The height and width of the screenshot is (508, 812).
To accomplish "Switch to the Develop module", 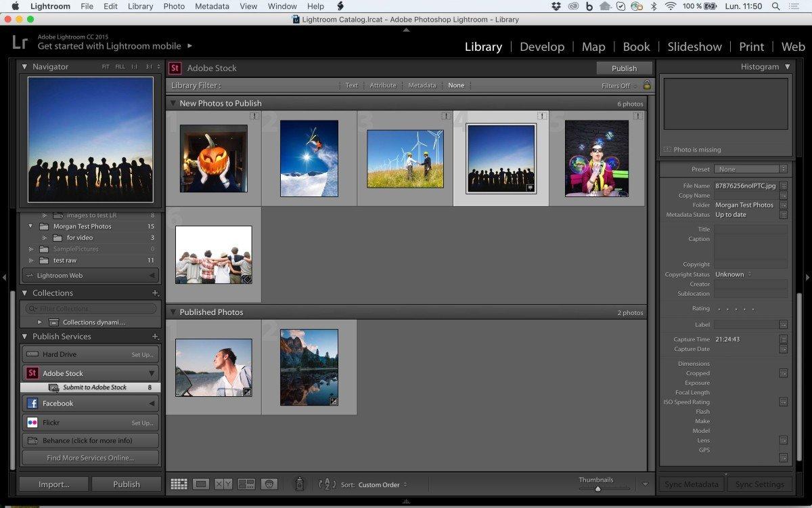I will pos(541,47).
